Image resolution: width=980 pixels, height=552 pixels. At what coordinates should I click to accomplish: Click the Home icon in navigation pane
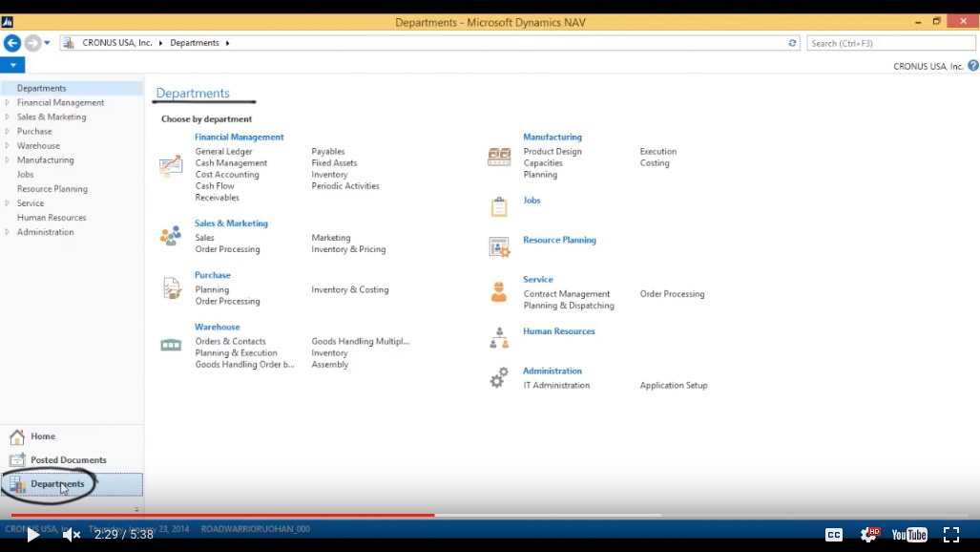[17, 436]
